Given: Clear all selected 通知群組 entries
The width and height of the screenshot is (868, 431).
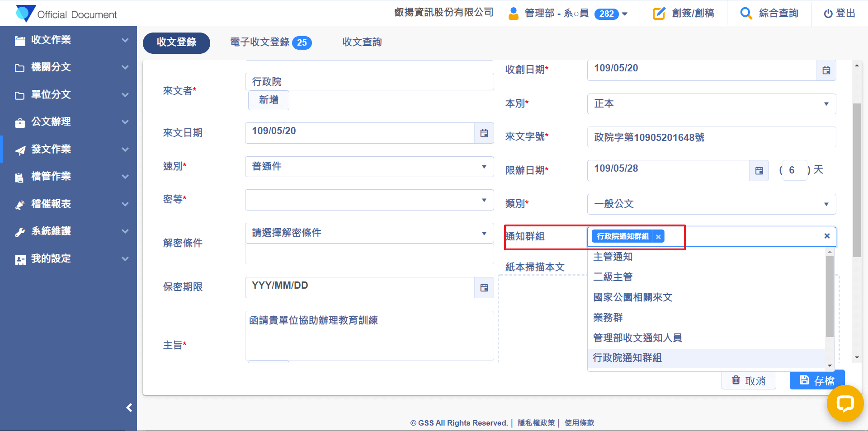Looking at the screenshot, I should click(x=826, y=236).
